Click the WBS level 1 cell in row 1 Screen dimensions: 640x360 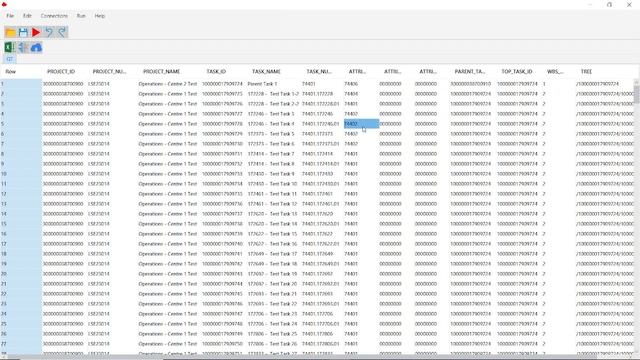pos(544,84)
